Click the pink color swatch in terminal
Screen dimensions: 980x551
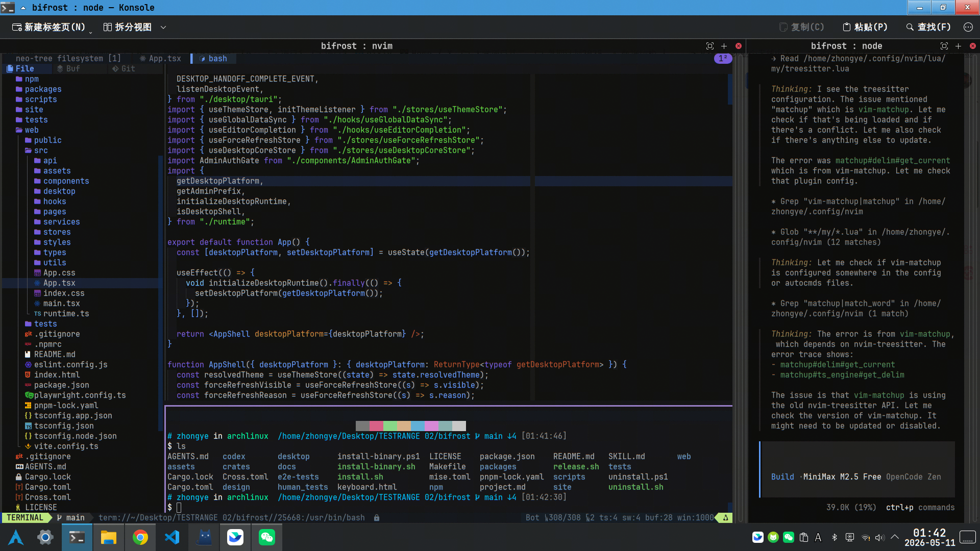[x=376, y=426]
